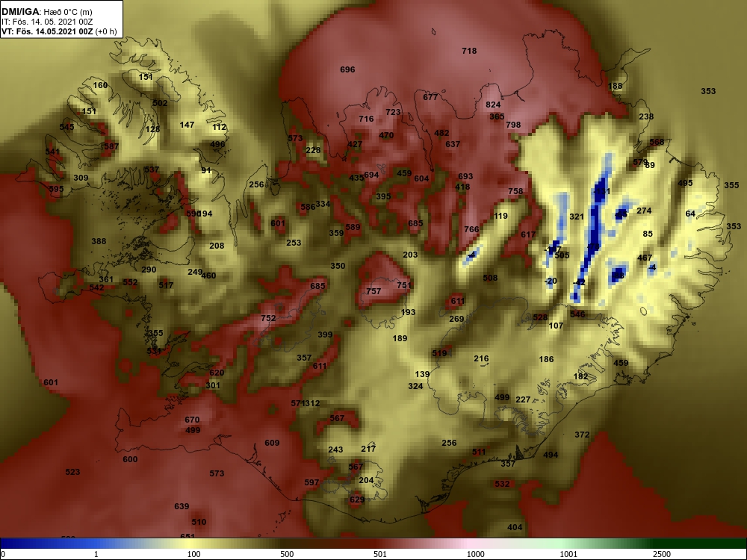This screenshot has width=747, height=560.
Task: Click the map value 723
Action: click(x=393, y=112)
